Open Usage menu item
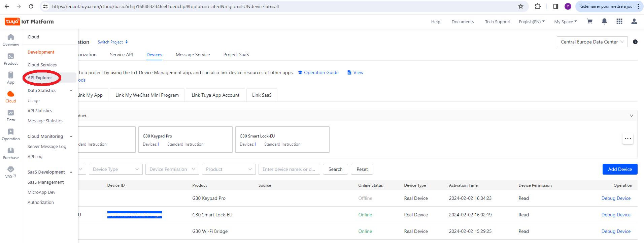644x243 pixels. 34,101
